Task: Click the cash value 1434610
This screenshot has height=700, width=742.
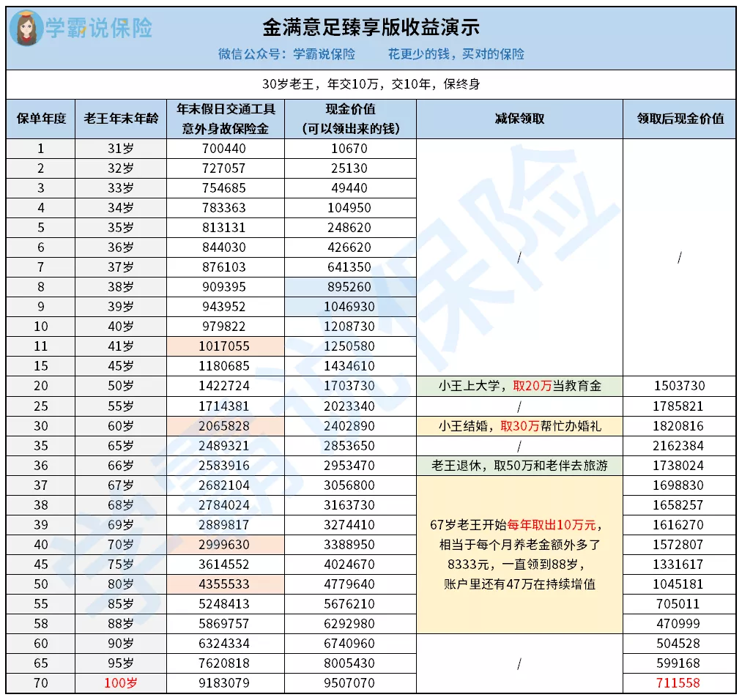Action: [x=349, y=366]
